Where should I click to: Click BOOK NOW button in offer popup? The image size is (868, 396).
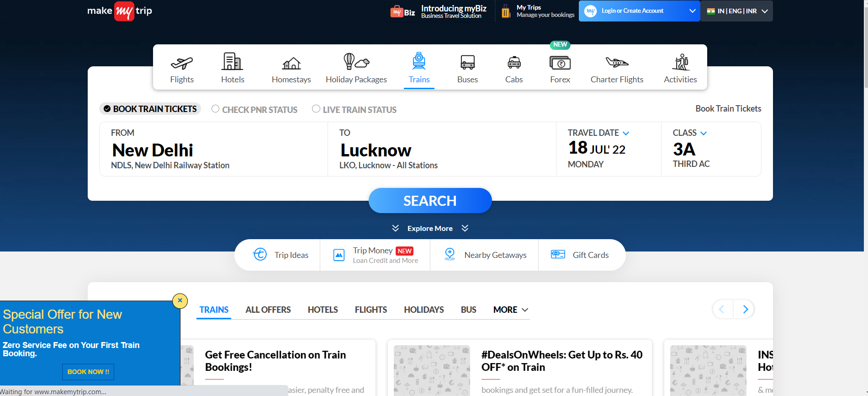coord(88,372)
